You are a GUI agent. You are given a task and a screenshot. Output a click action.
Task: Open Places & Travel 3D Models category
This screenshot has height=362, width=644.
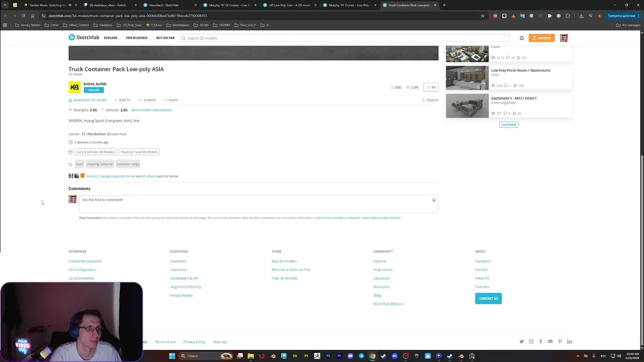click(139, 152)
